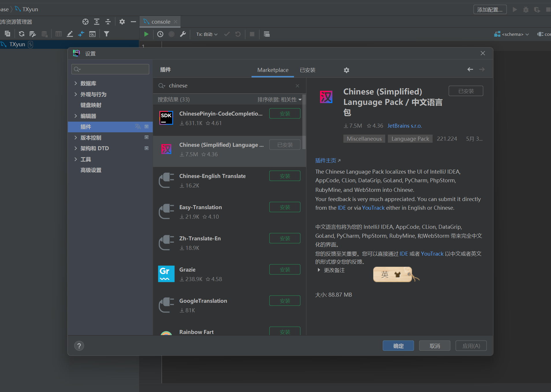
Task: Click the table view icon in explorer toolbar
Action: click(59, 34)
